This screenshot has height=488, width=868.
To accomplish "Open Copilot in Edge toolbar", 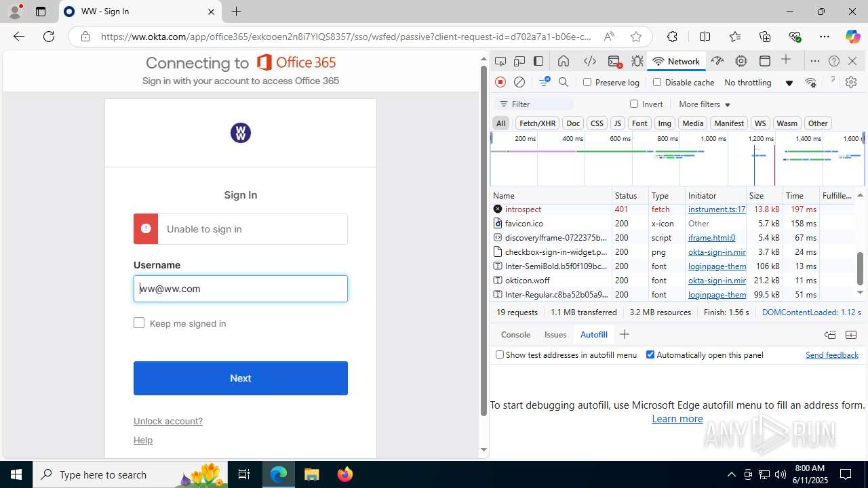I will tap(852, 37).
